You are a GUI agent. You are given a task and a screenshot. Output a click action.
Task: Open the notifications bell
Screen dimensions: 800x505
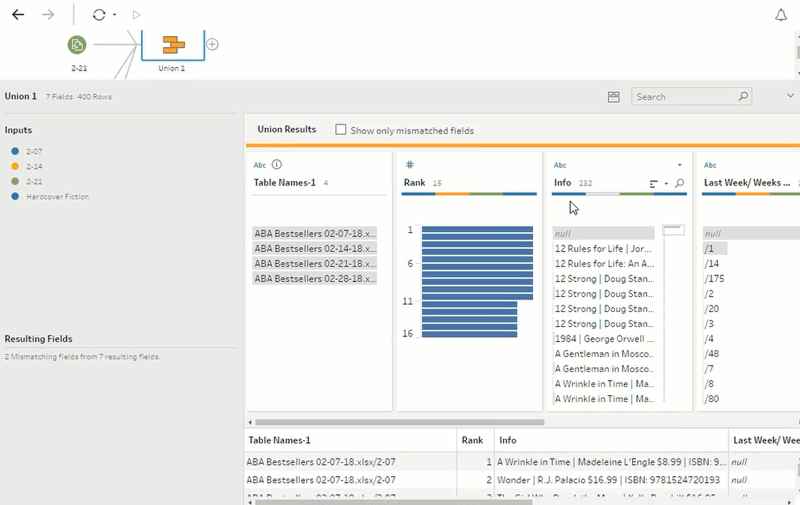coord(781,15)
